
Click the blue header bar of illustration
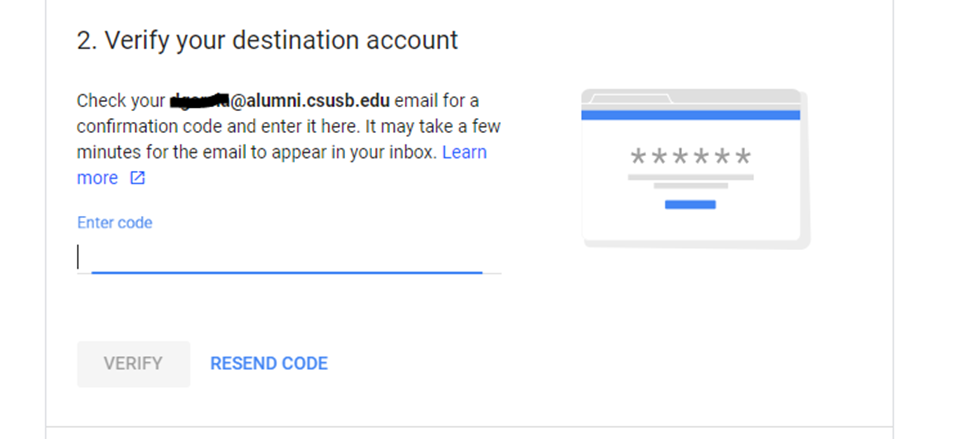tap(690, 115)
